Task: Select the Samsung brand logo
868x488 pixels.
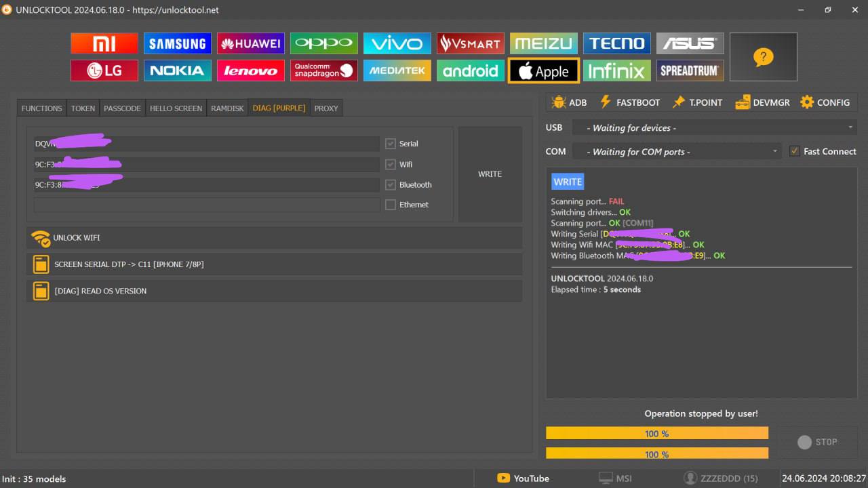Action: pos(178,43)
